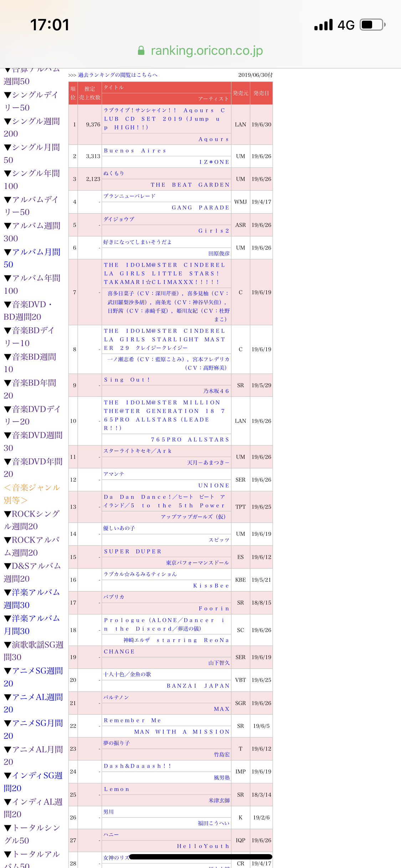This screenshot has width=401, height=868.
Task: Open ROCKアルバム週間20 sidebar link
Action: [32, 546]
